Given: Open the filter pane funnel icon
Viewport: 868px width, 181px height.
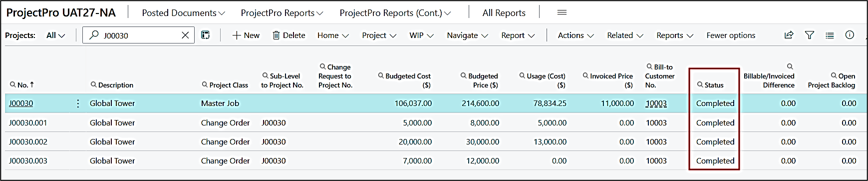Looking at the screenshot, I should point(810,35).
